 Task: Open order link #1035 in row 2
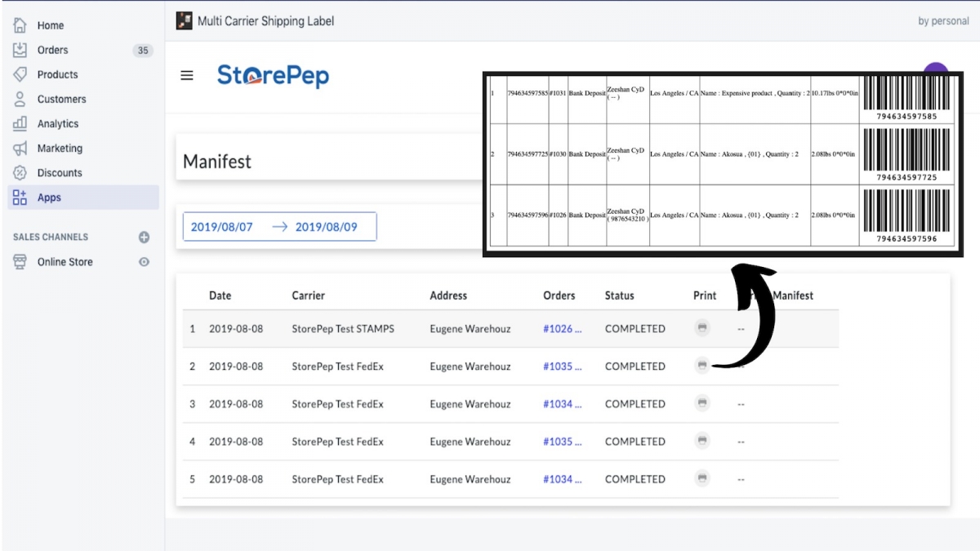click(562, 367)
